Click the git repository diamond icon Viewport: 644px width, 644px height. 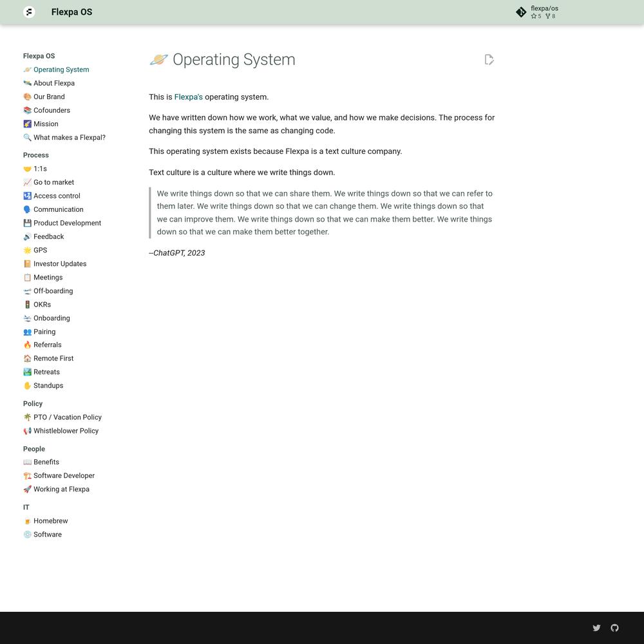pyautogui.click(x=521, y=12)
